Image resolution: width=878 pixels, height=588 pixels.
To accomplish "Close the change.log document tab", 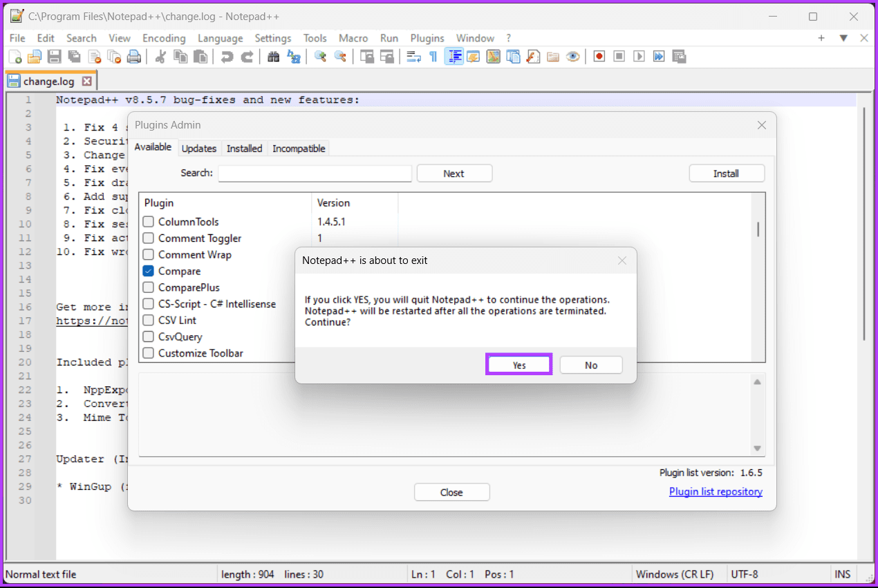I will tap(87, 80).
